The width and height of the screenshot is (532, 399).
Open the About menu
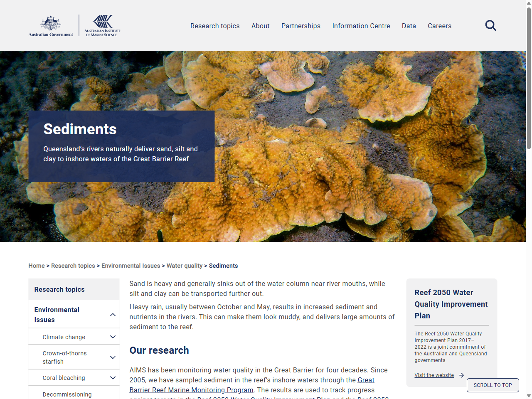[x=260, y=26]
